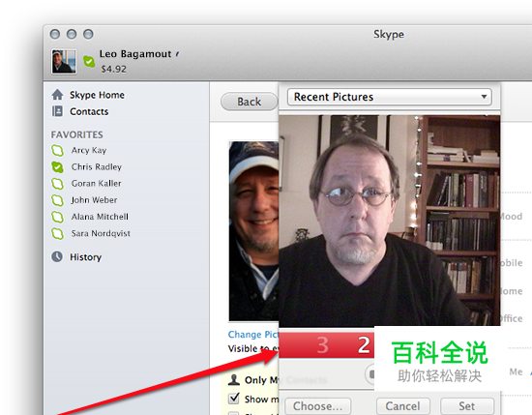Click Alana Mitchell's status icon

tap(57, 217)
